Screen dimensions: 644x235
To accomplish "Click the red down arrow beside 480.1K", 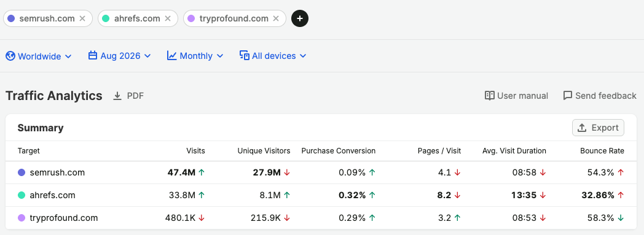I will point(202,218).
